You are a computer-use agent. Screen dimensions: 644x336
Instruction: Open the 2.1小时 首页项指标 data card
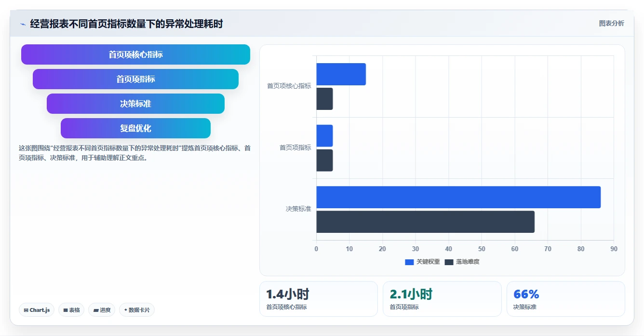[442, 299]
